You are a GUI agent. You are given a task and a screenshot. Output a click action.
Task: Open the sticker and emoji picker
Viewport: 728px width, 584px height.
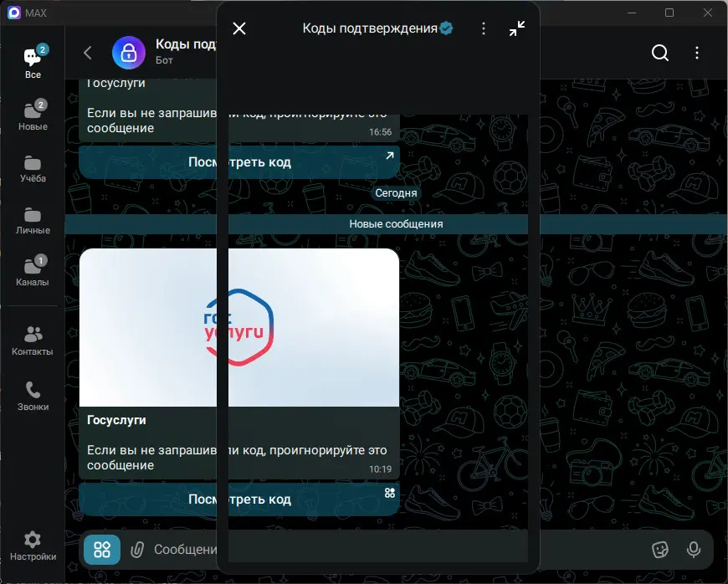click(x=659, y=549)
